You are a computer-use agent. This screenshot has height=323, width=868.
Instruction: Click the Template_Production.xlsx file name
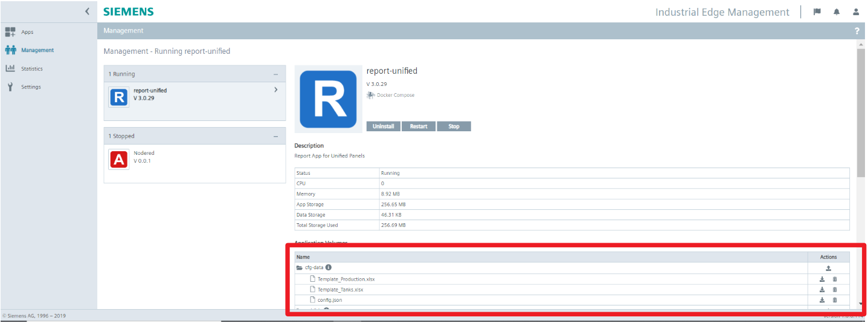(x=346, y=279)
